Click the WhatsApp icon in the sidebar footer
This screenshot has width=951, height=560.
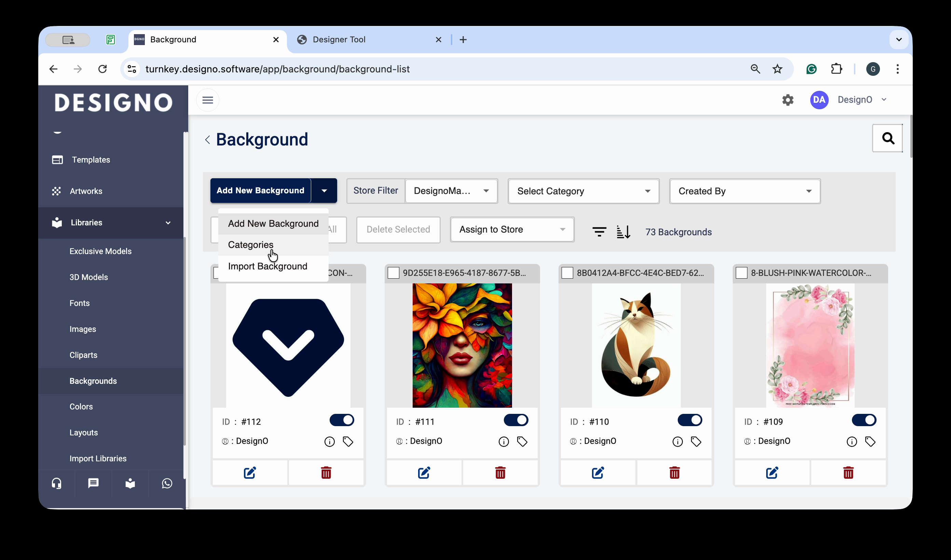tap(167, 484)
